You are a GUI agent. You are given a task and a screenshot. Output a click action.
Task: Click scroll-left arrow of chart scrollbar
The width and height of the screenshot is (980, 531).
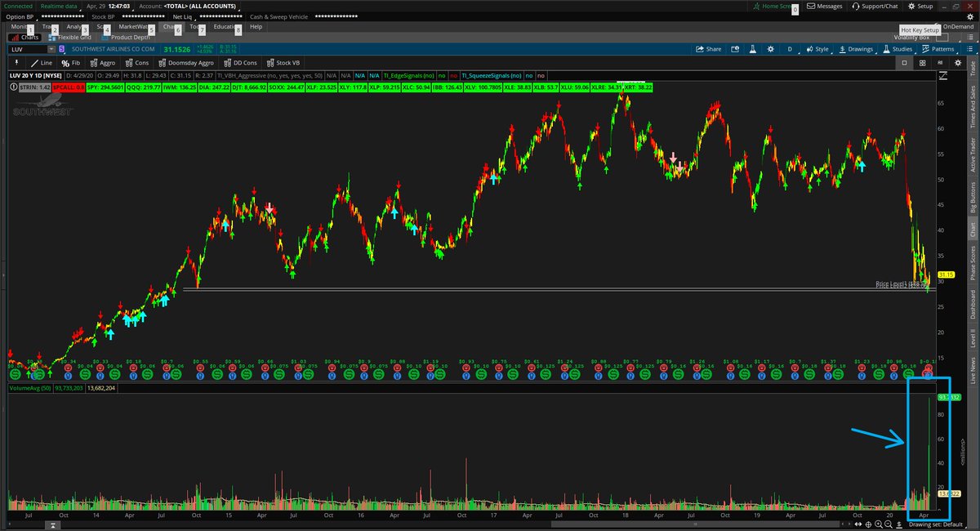coord(843,524)
